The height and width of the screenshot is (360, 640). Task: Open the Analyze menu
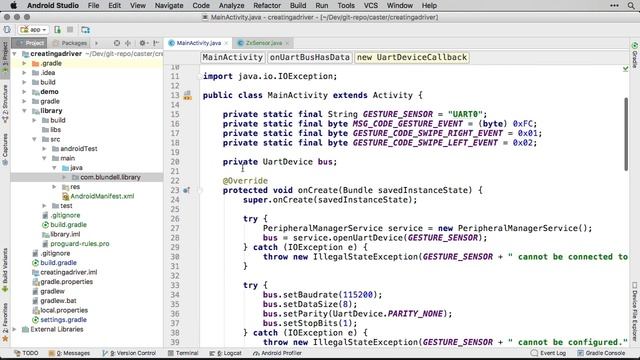tap(231, 5)
